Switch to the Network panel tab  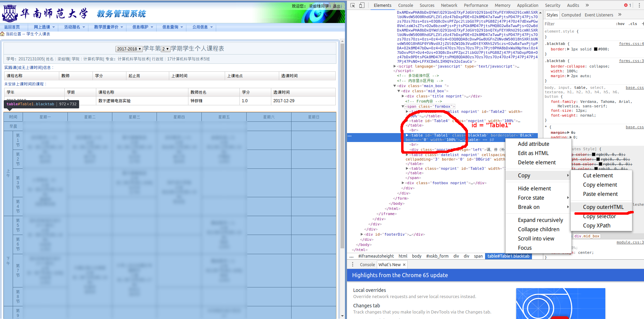tap(449, 5)
